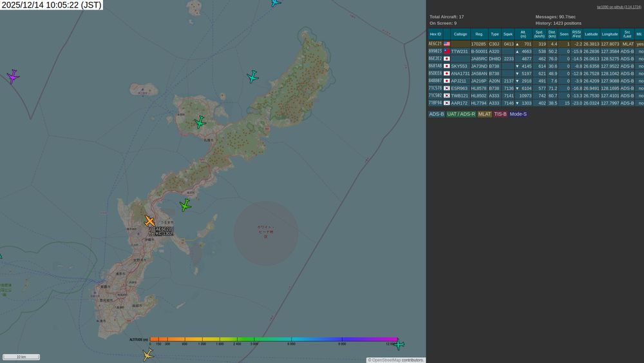The height and width of the screenshot is (363, 644).
Task: Click the TIS-B legend label
Action: pos(500,114)
